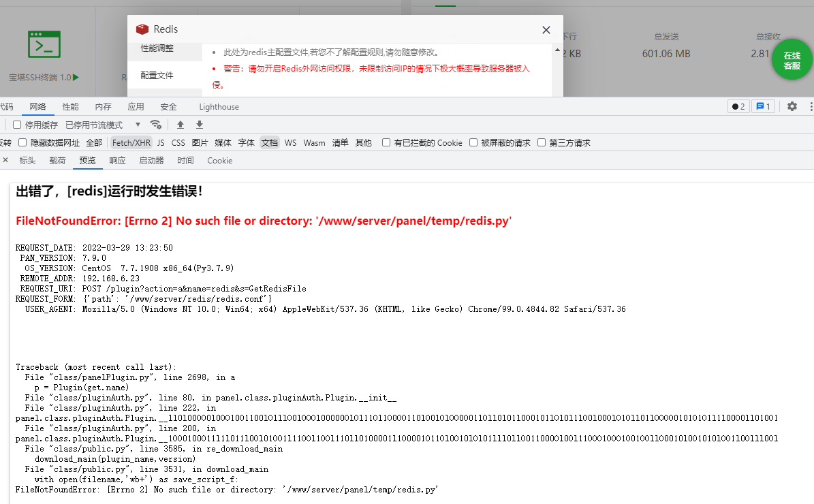Image resolution: width=814 pixels, height=504 pixels.
Task: Click the Traceback (most recent call last) line
Action: coord(96,367)
